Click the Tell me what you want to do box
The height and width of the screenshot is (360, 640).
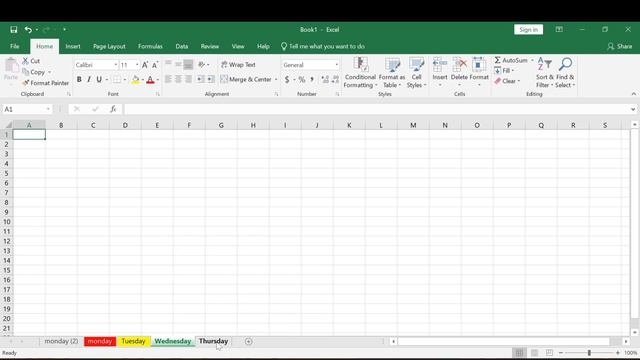click(323, 47)
